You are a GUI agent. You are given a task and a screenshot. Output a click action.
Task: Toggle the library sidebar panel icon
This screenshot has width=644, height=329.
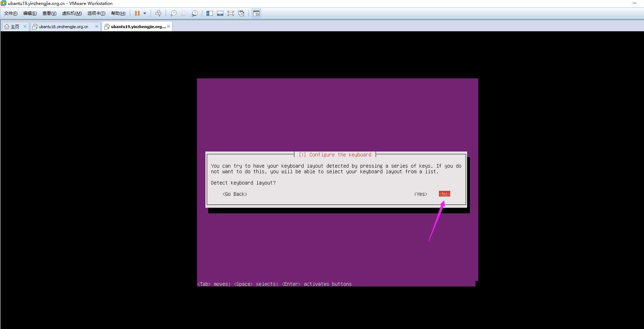[x=210, y=13]
